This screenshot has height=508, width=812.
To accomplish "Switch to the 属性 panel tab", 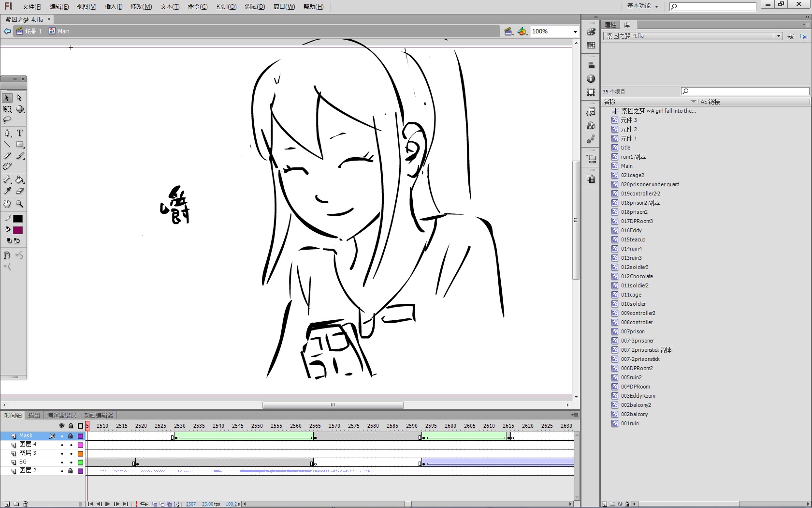I will click(610, 25).
